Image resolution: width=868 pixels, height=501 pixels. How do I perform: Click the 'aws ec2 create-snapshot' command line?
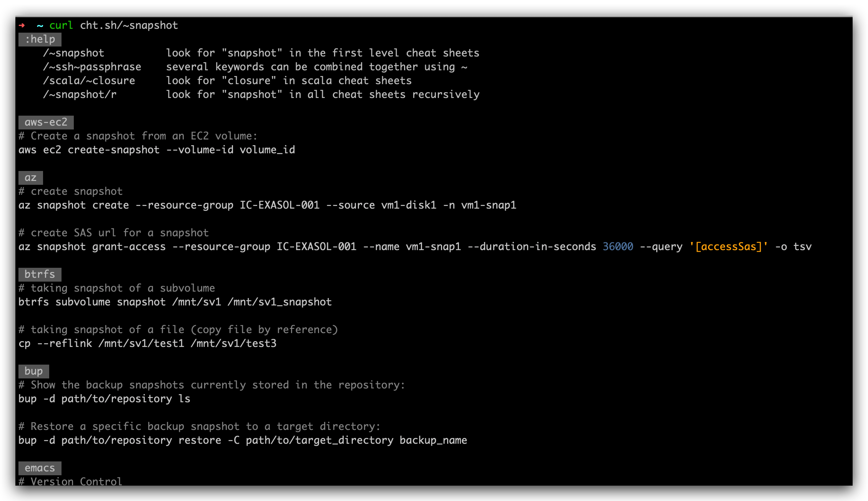pos(156,150)
